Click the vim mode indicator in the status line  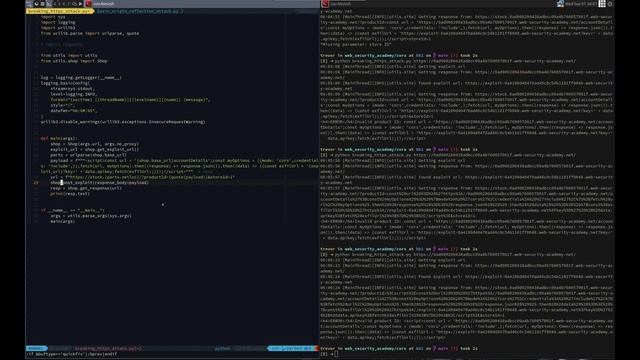click(36, 349)
